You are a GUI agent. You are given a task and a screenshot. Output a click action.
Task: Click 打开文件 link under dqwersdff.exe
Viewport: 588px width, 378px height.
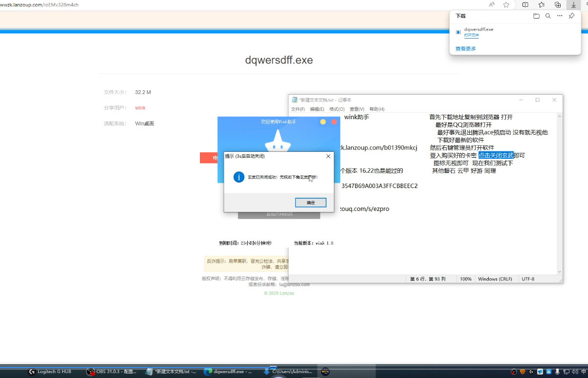(x=471, y=35)
